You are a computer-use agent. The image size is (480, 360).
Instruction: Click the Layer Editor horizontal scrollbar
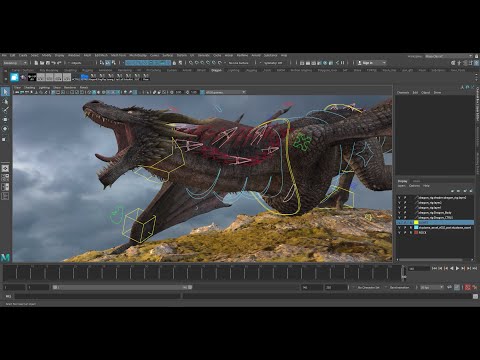point(431,260)
